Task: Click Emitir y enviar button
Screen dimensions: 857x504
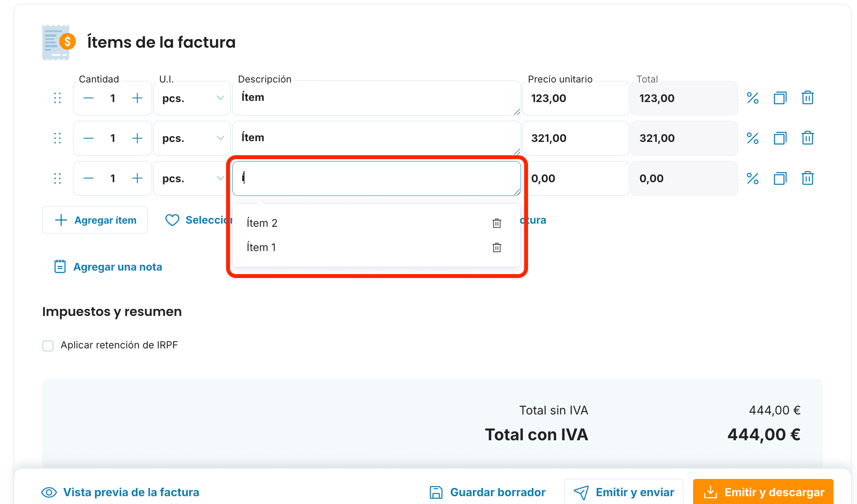Action: 624,492
